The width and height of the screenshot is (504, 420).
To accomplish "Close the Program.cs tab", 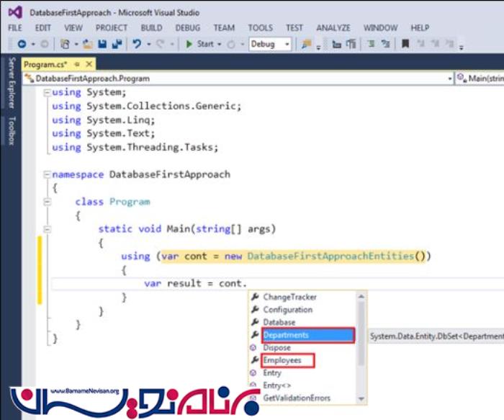I will pos(90,64).
